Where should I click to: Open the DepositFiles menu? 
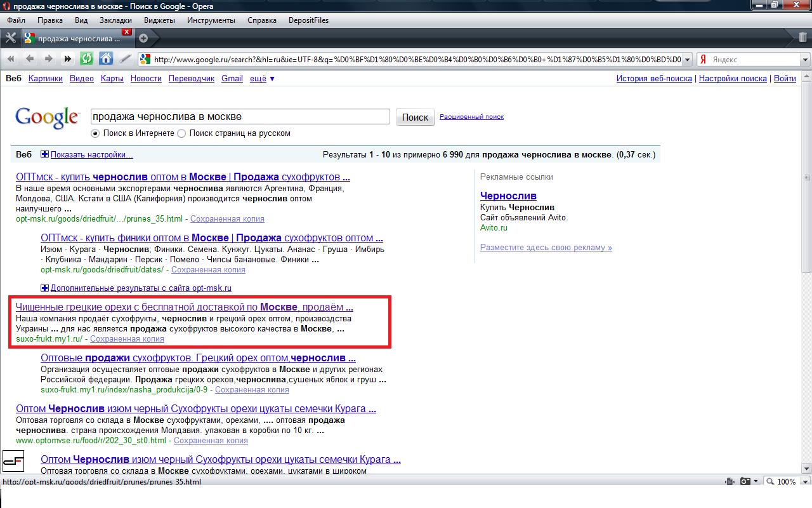(x=308, y=20)
